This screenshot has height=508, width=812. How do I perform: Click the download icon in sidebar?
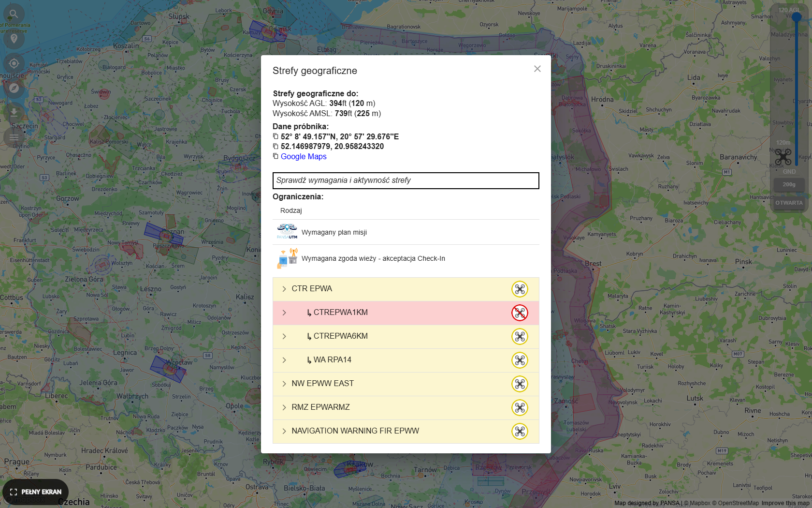tap(14, 113)
